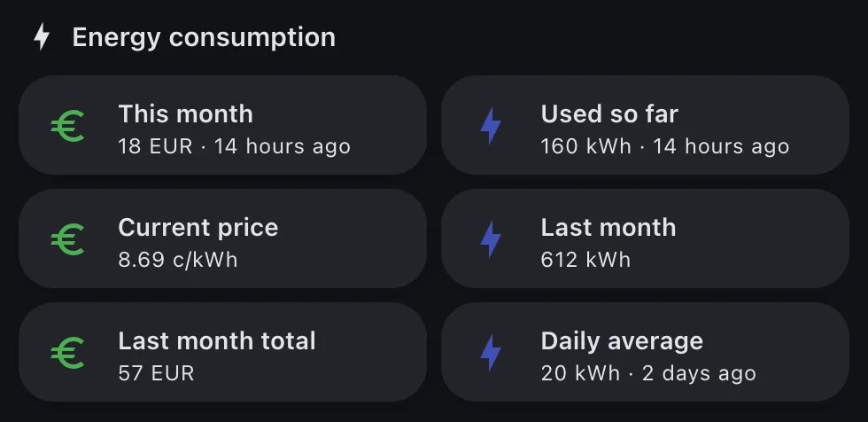This screenshot has height=422, width=868.
Task: Click the blue bolt icon on Last month
Action: (491, 239)
